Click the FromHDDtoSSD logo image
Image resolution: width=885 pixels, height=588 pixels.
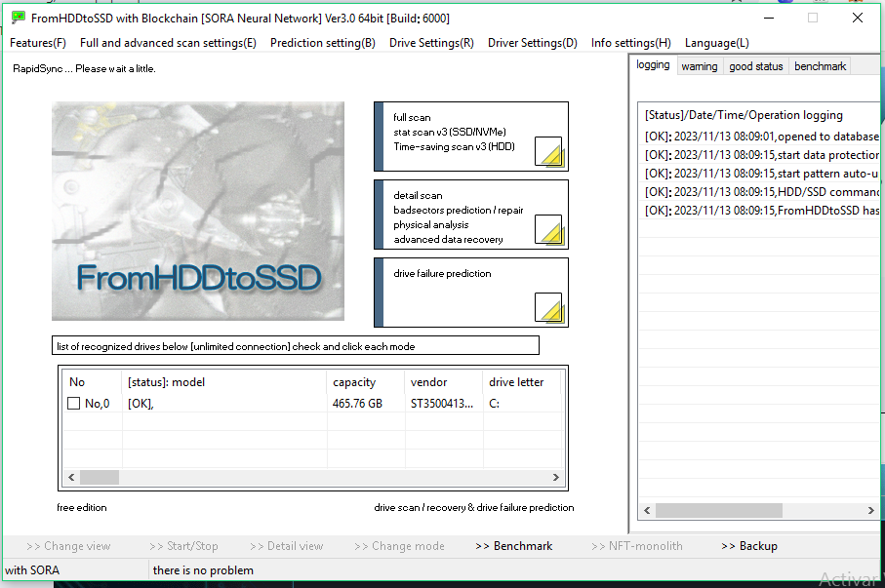(198, 211)
